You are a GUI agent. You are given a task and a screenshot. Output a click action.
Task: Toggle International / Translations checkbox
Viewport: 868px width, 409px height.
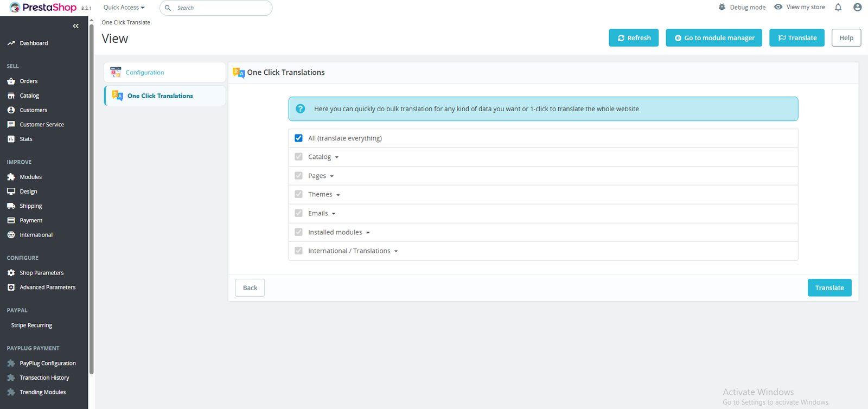[x=298, y=251]
